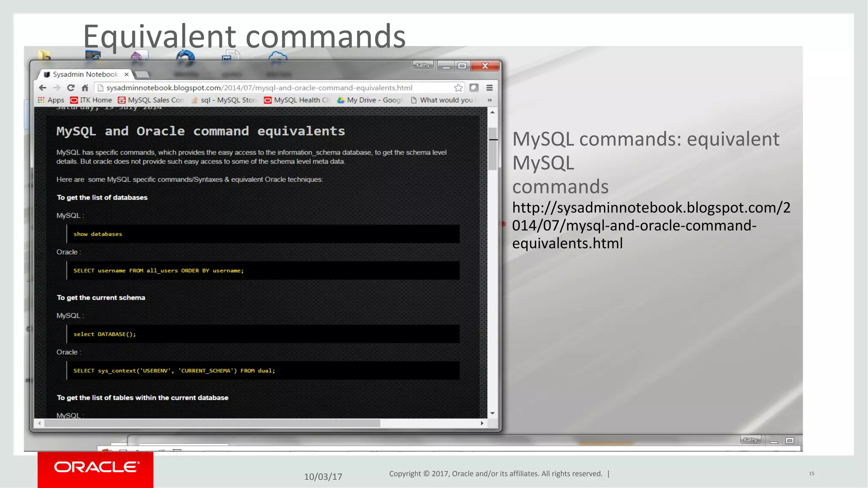Open the MySQL Health Ch bookmark
The height and width of the screenshot is (488, 868).
pos(297,100)
